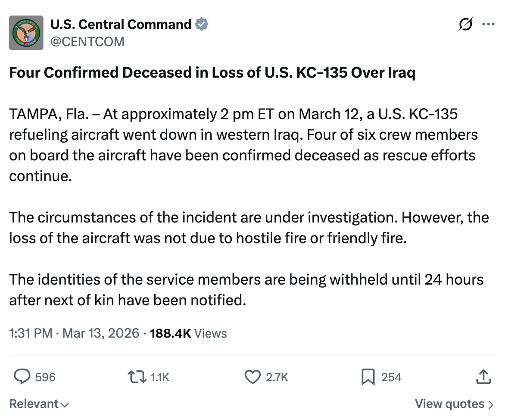Open the three-dot more options menu
Screen dimensions: 505x420
pyautogui.click(x=488, y=24)
